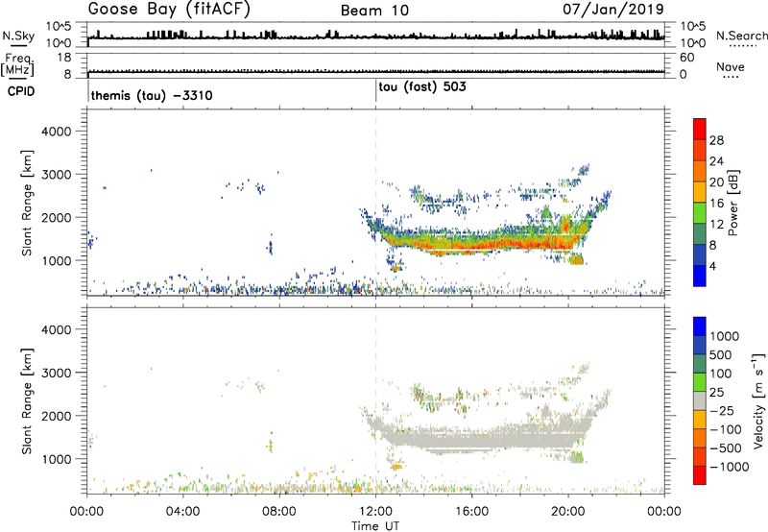Click the N.Sky noise trace in the top strip
Image resolution: width=768 pixels, height=532 pixels.
click(375, 36)
